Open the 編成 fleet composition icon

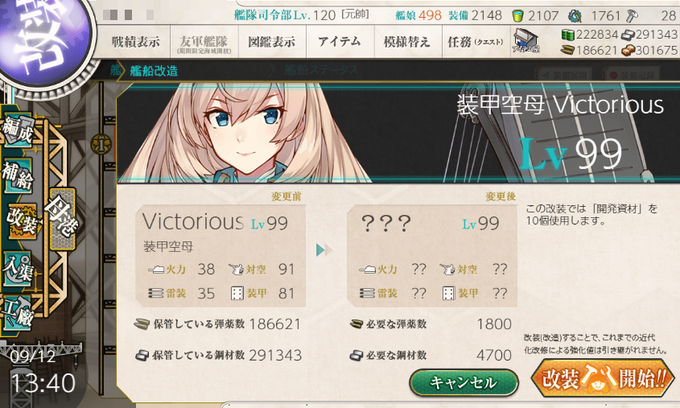17,130
